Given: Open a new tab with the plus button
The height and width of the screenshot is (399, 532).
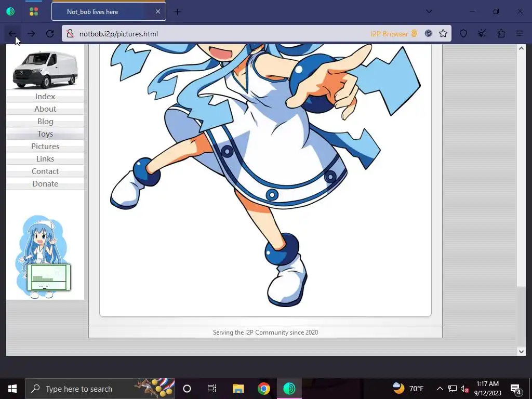Looking at the screenshot, I should point(178,12).
